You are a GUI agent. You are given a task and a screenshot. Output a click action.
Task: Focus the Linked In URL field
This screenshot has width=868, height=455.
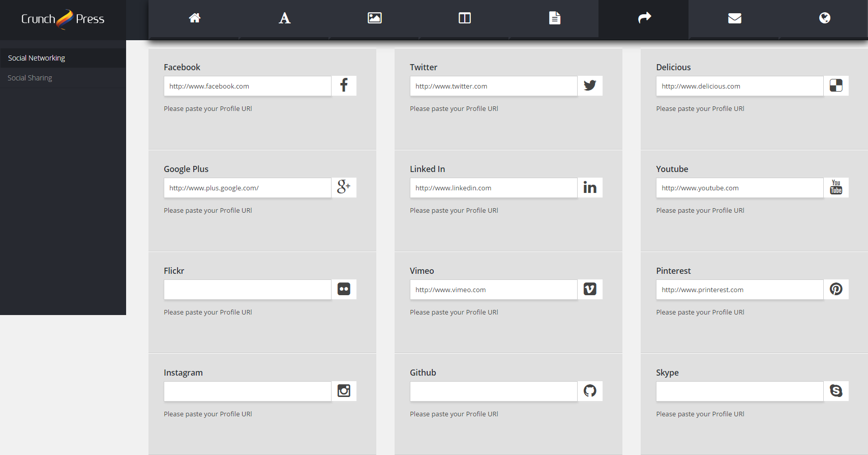tap(494, 188)
